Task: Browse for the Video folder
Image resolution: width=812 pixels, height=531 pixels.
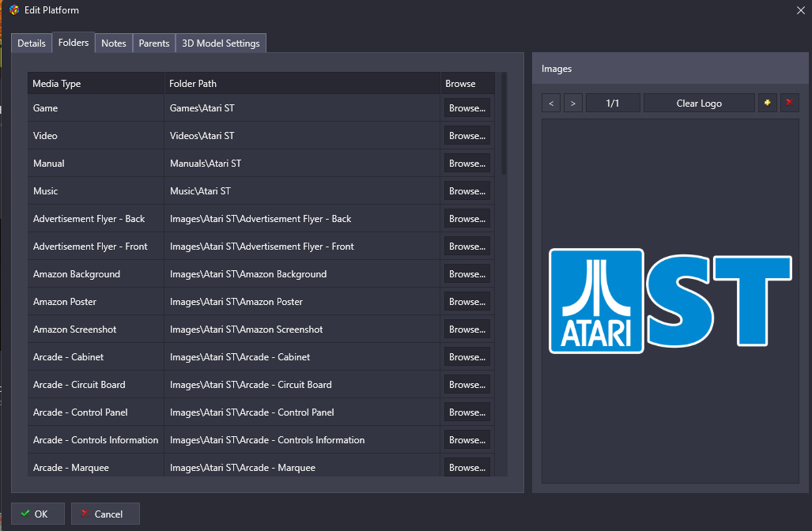Action: coord(467,136)
